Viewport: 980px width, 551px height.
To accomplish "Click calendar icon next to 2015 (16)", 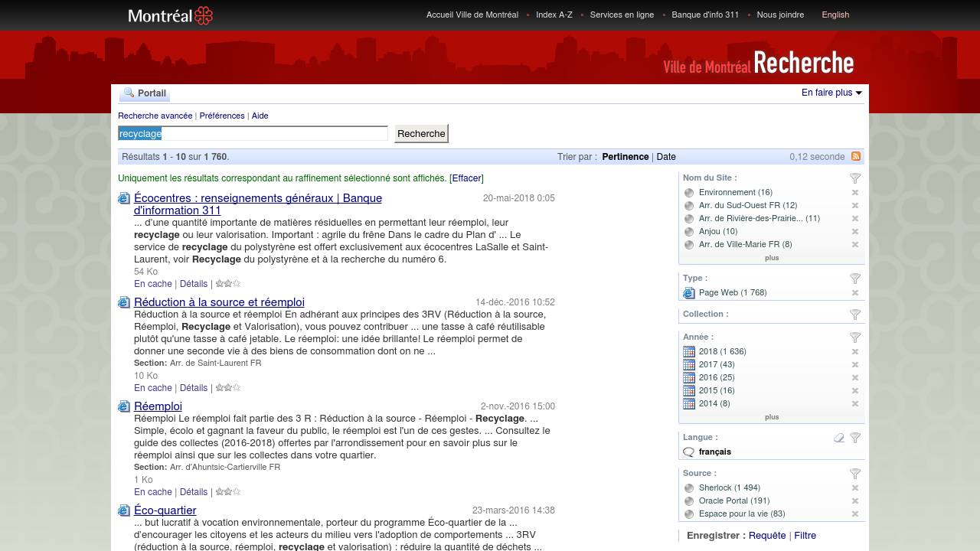I will point(689,391).
